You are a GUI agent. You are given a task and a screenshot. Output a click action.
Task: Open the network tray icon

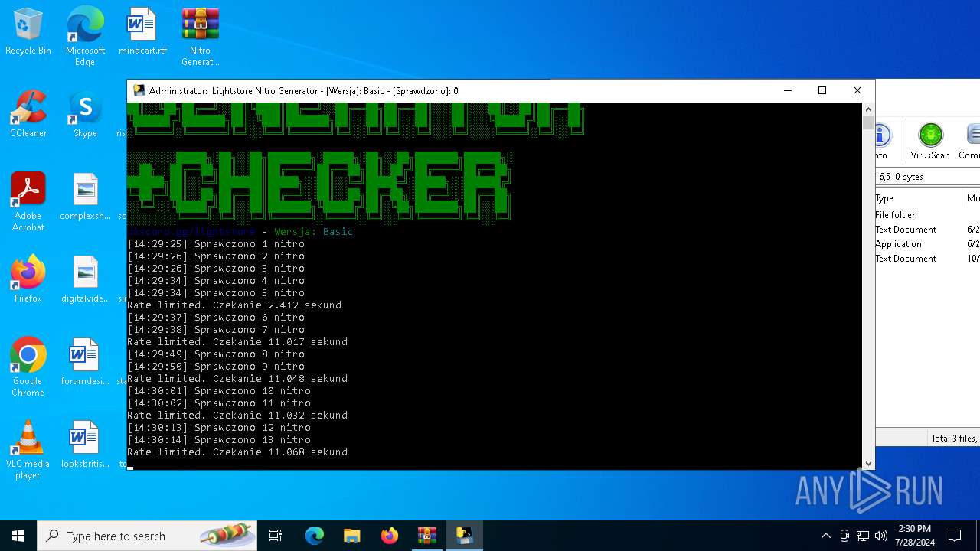[x=863, y=536]
